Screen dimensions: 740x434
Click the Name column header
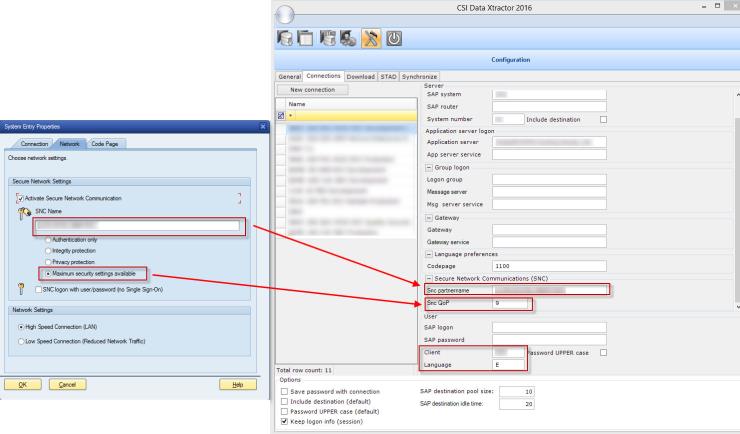click(x=351, y=104)
